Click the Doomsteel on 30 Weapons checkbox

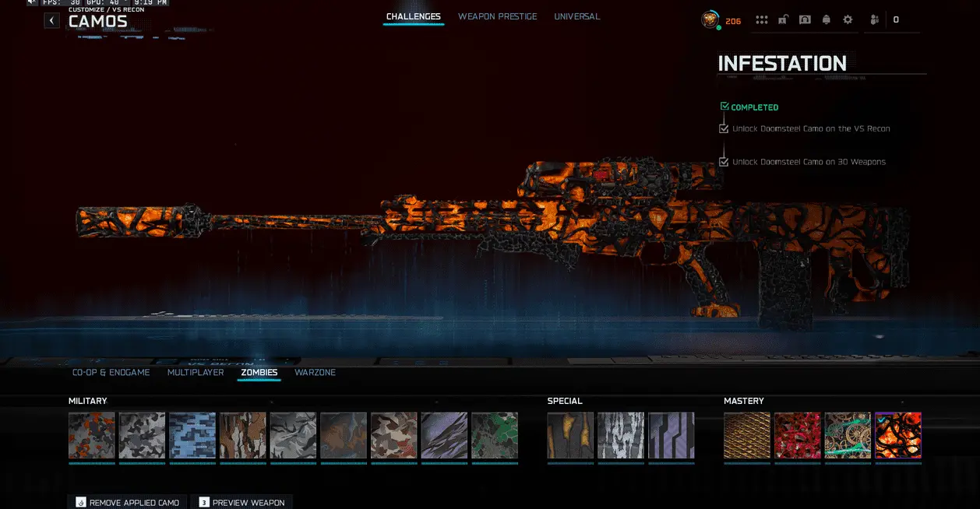tap(724, 162)
